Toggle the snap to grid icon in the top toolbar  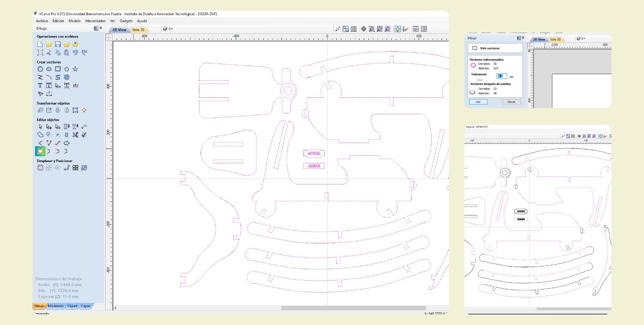click(x=354, y=29)
